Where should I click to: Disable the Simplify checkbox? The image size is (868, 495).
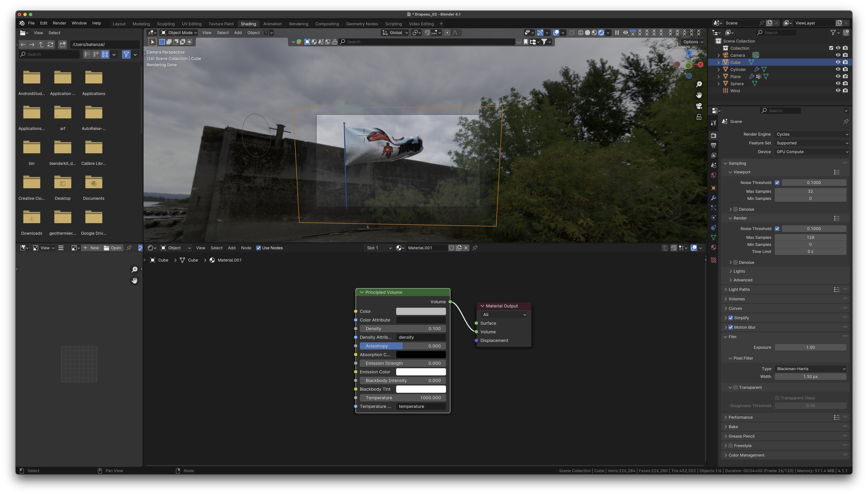[x=731, y=318]
